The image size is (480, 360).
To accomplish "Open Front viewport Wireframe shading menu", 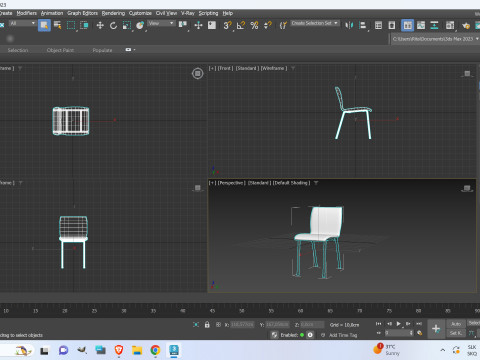I will (274, 68).
